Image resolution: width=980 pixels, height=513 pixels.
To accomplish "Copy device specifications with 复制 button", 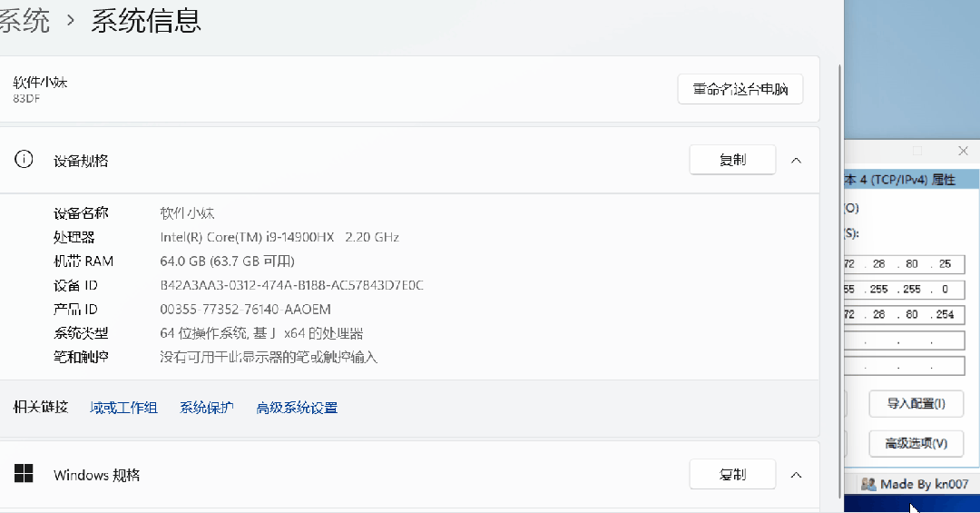I will [x=732, y=160].
